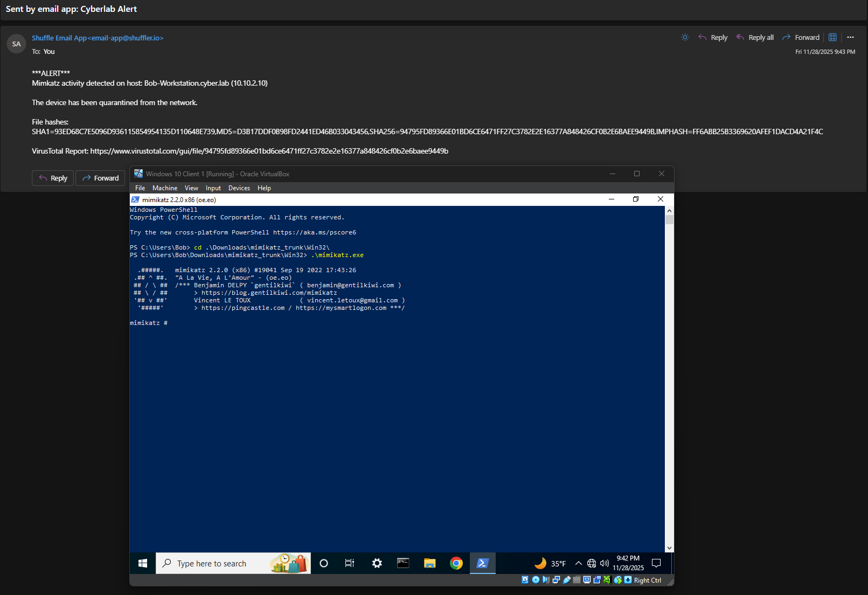Open the Windows Start menu in the VM
Image resolution: width=868 pixels, height=595 pixels.
click(x=143, y=563)
